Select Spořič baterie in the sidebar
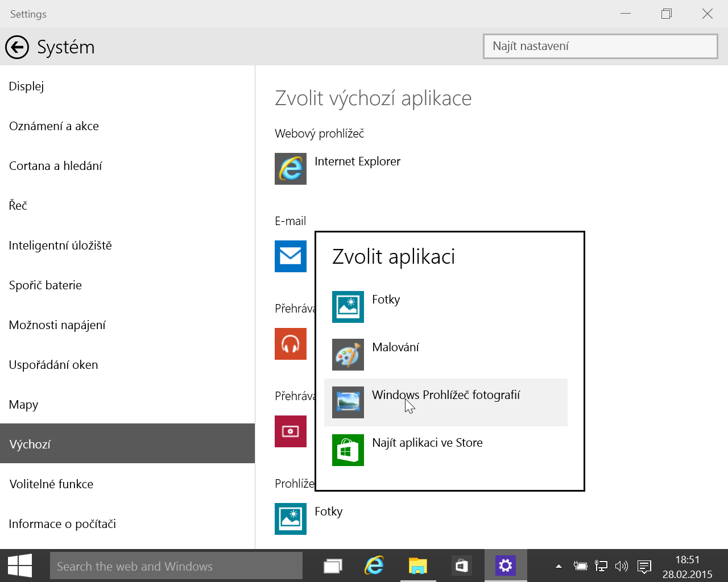 click(x=127, y=285)
